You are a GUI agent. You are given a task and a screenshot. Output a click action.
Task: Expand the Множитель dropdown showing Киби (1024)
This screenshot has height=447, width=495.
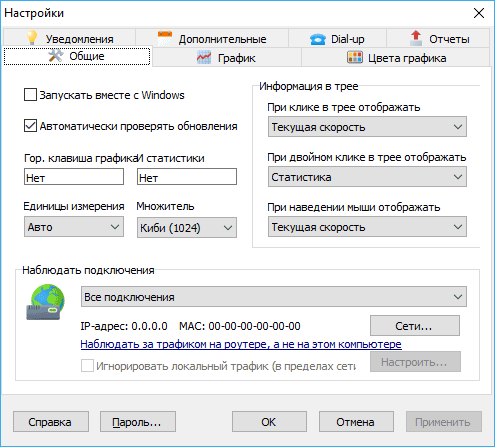click(187, 228)
